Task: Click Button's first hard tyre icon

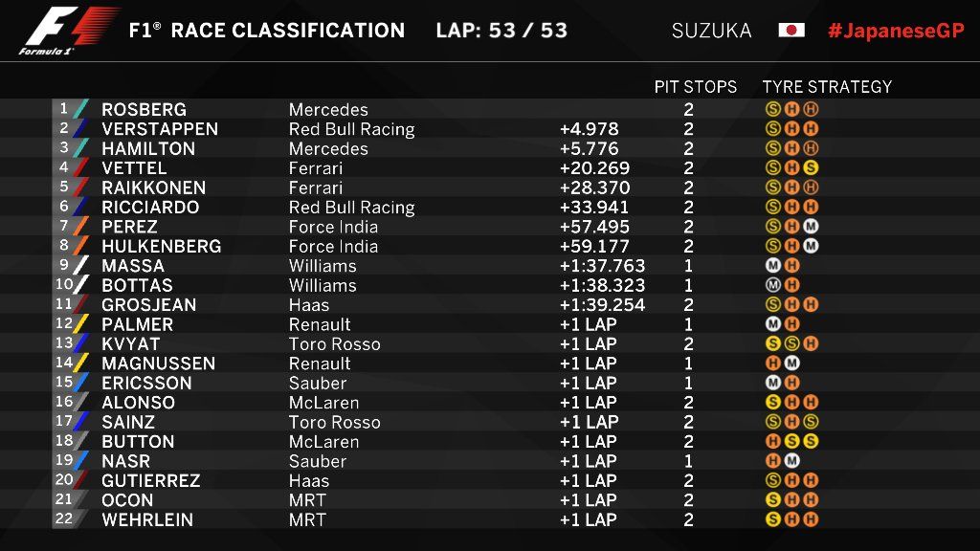Action: pyautogui.click(x=772, y=441)
